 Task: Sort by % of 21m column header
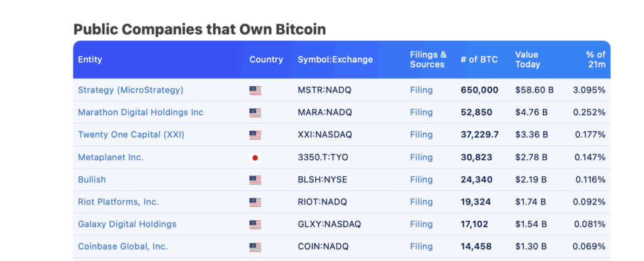point(596,60)
